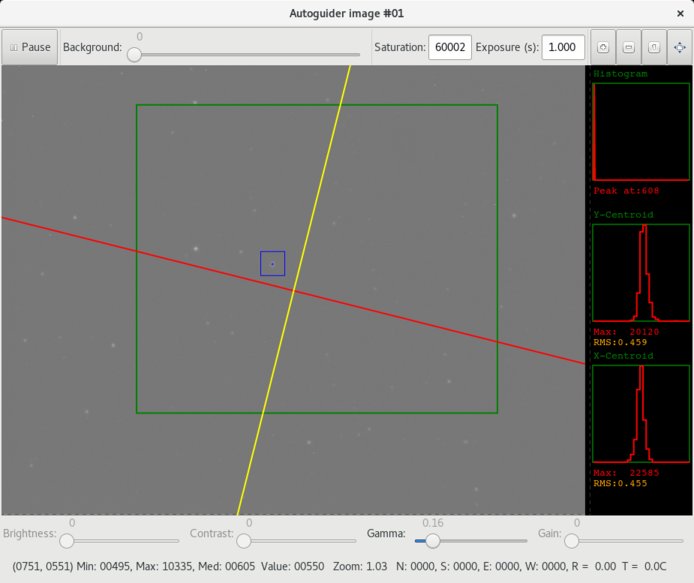
Task: Click the 'Peak at:608' histogram readout
Action: tap(626, 191)
